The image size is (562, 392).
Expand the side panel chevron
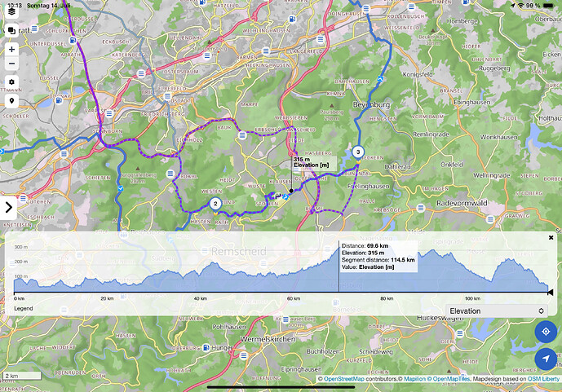(9, 207)
